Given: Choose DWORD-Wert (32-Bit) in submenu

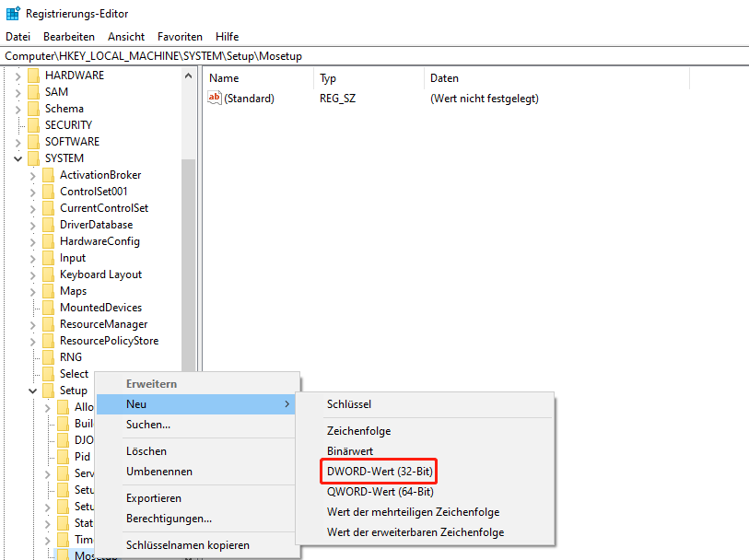Looking at the screenshot, I should point(380,472).
